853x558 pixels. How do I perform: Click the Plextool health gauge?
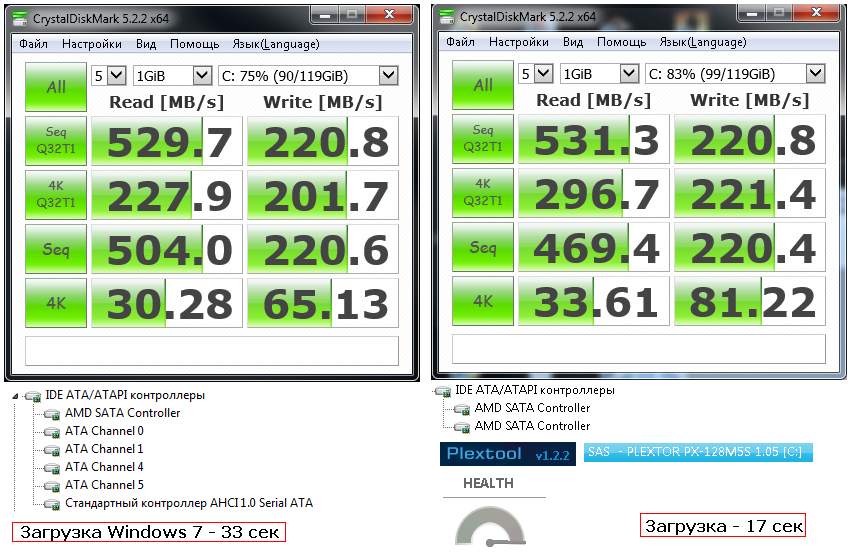coord(490,526)
